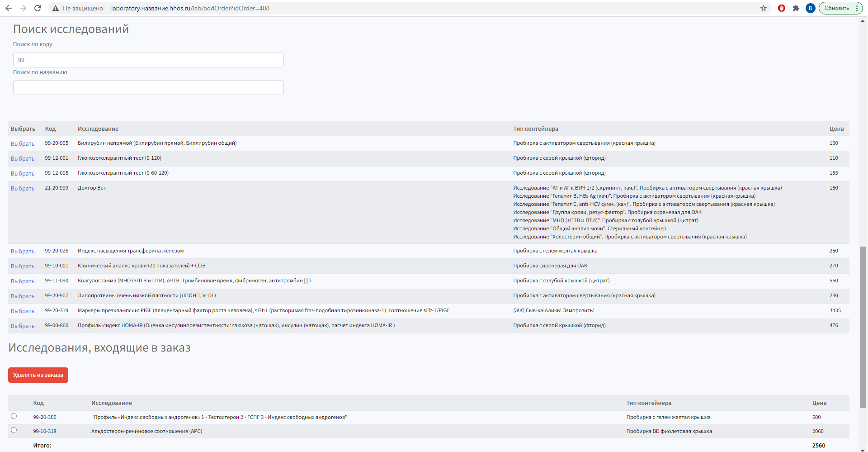
Task: Click the Поиск по коду input field
Action: [148, 60]
